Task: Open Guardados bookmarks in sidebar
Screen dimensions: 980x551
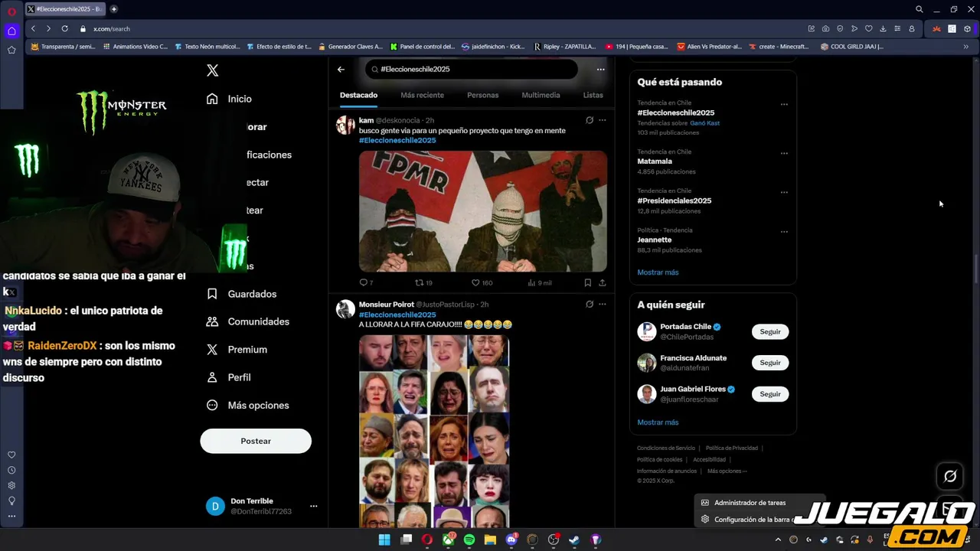Action: [241, 294]
